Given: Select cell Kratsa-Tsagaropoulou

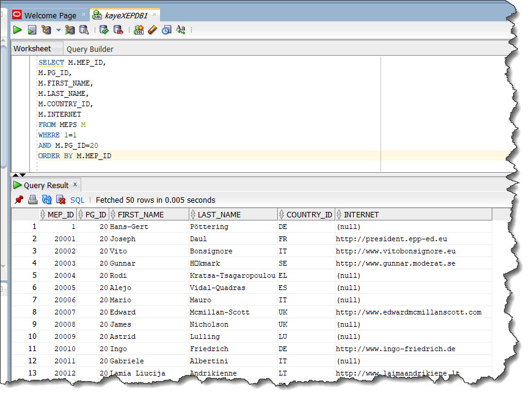Looking at the screenshot, I should (x=233, y=275).
